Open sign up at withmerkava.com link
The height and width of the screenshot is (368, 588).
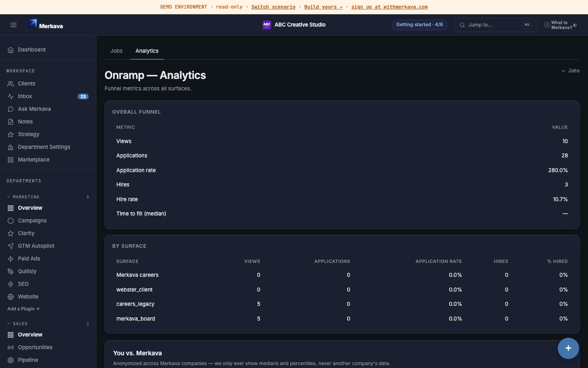[x=390, y=7]
